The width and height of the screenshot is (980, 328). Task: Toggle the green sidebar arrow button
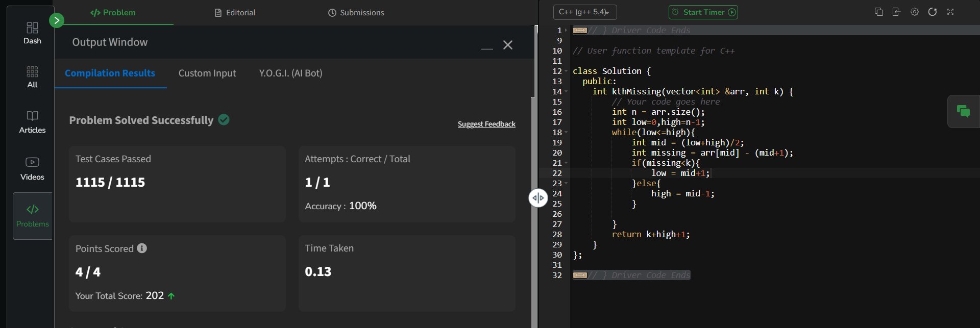click(x=57, y=20)
